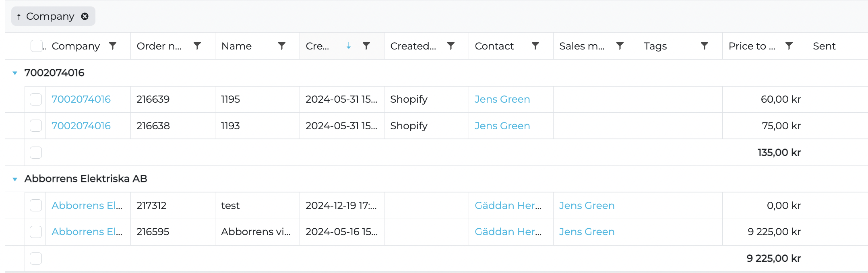Open the Price total column filter

coord(789,46)
